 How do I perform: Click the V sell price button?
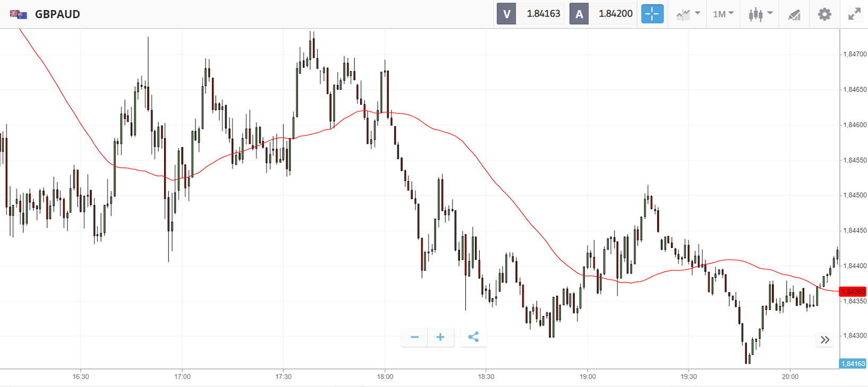click(x=530, y=14)
